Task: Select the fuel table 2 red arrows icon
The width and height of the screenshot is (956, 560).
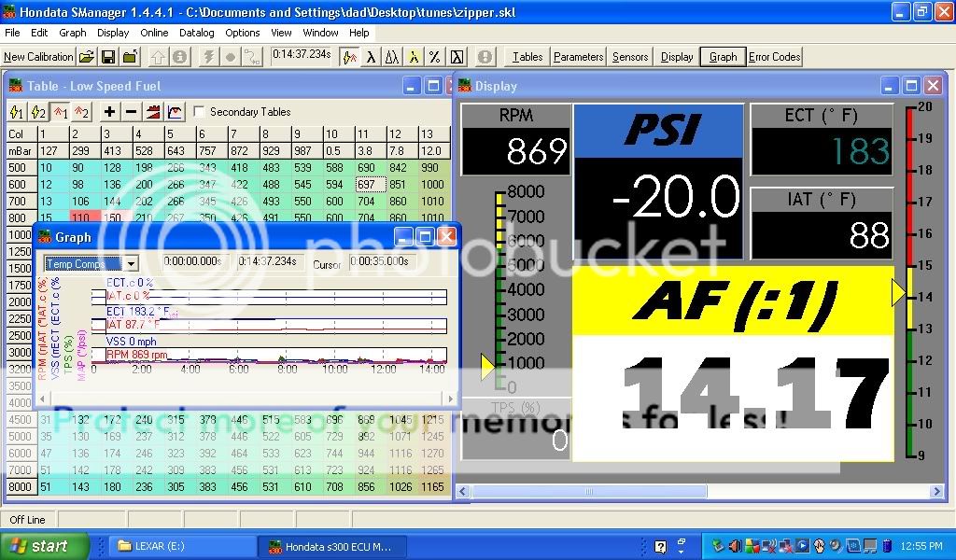Action: [x=81, y=111]
